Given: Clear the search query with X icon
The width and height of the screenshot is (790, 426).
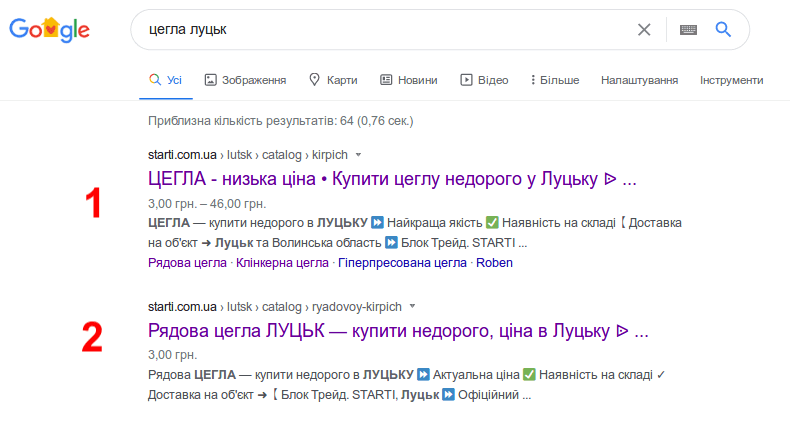Looking at the screenshot, I should point(644,30).
